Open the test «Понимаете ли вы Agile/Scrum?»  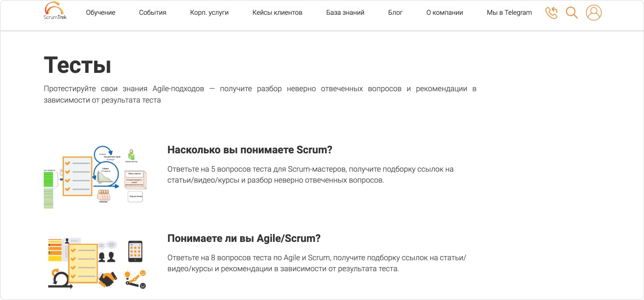244,239
